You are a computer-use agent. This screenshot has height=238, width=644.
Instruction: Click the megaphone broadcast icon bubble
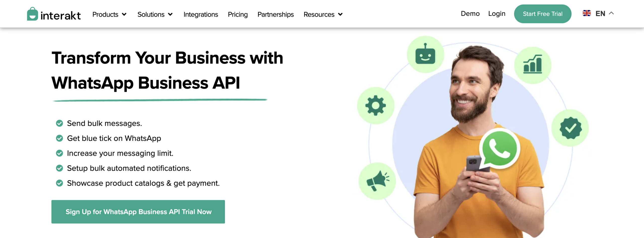pos(377,181)
